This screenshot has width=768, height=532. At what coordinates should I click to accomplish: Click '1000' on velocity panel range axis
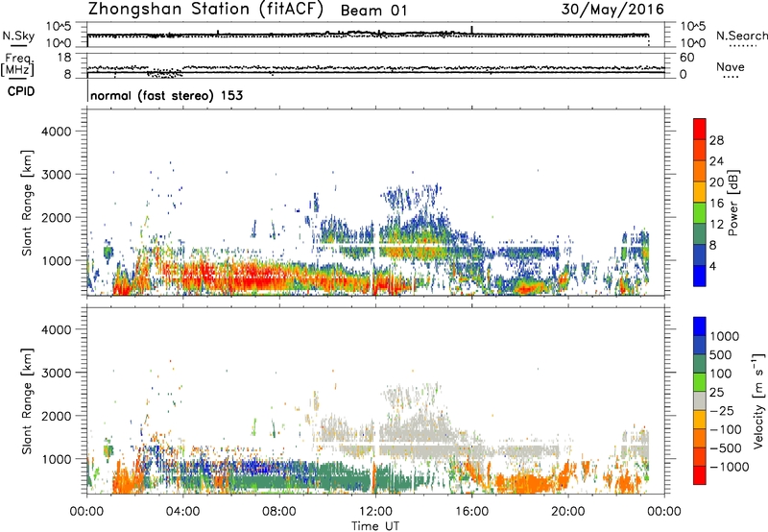click(57, 459)
